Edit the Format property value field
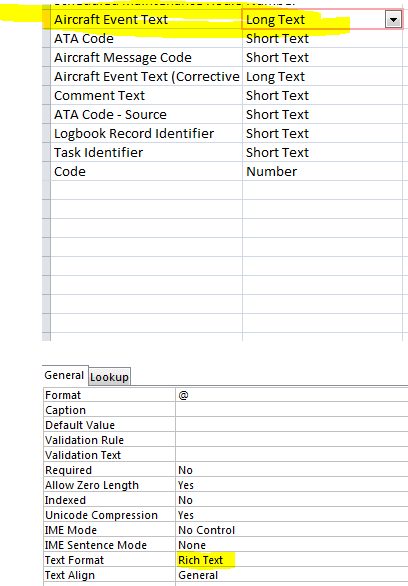 tap(292, 395)
